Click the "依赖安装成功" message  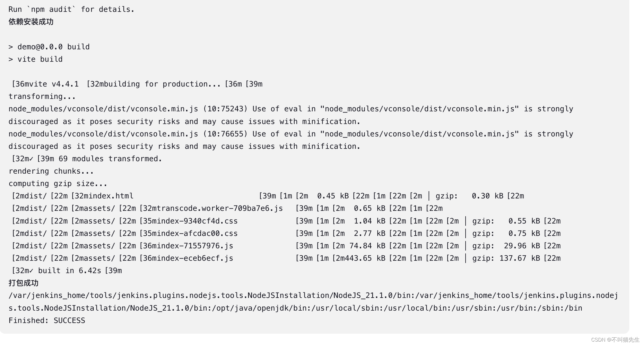31,22
